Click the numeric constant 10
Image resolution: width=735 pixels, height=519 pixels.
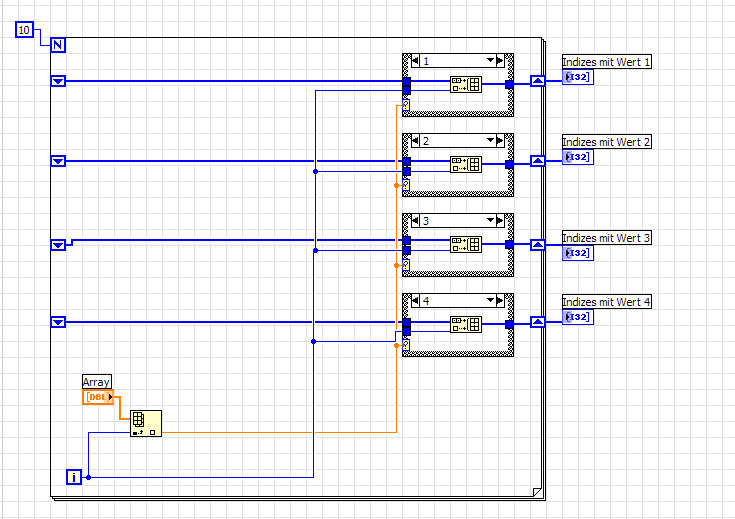[x=24, y=30]
